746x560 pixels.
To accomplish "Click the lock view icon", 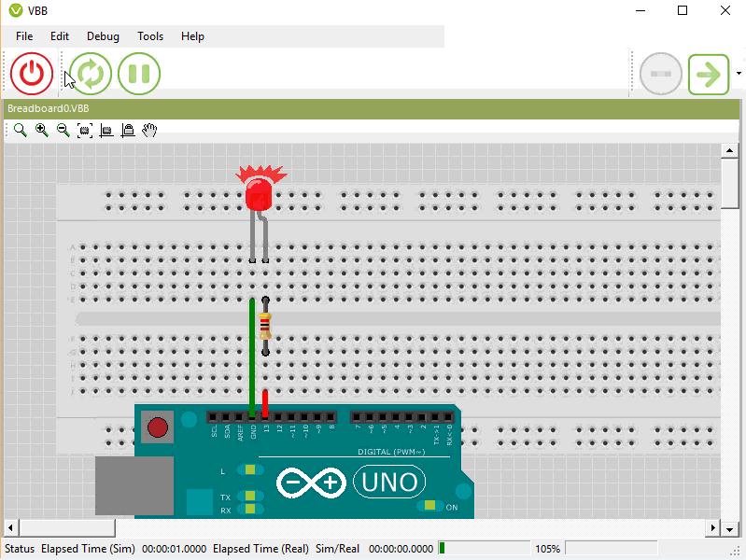I will (128, 130).
